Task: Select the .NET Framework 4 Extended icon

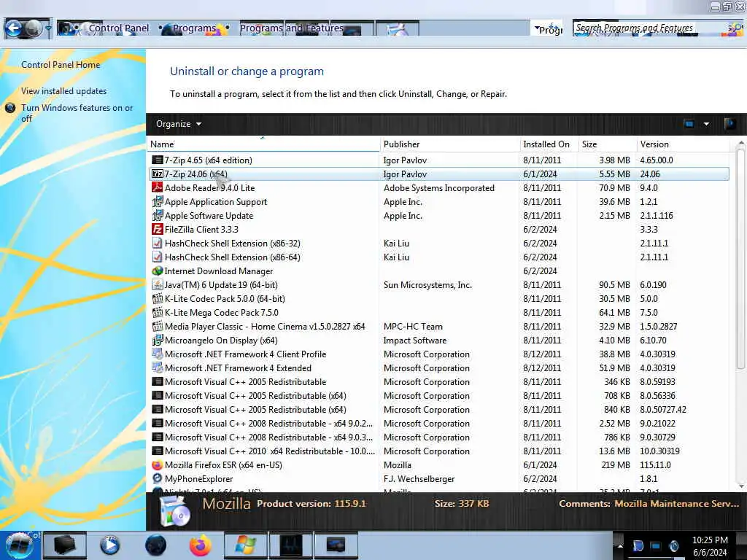Action: 157,367
